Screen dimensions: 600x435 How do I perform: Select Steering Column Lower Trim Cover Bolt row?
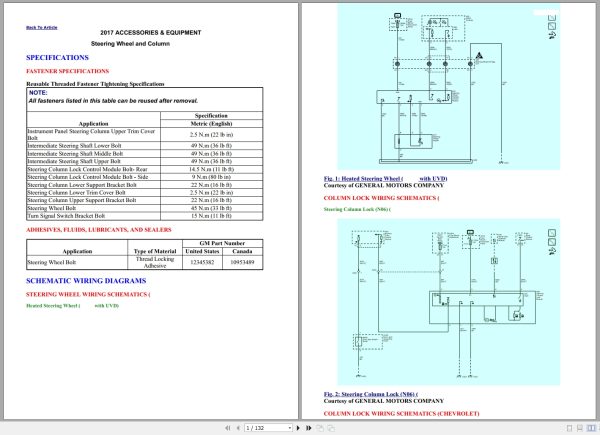coord(145,192)
